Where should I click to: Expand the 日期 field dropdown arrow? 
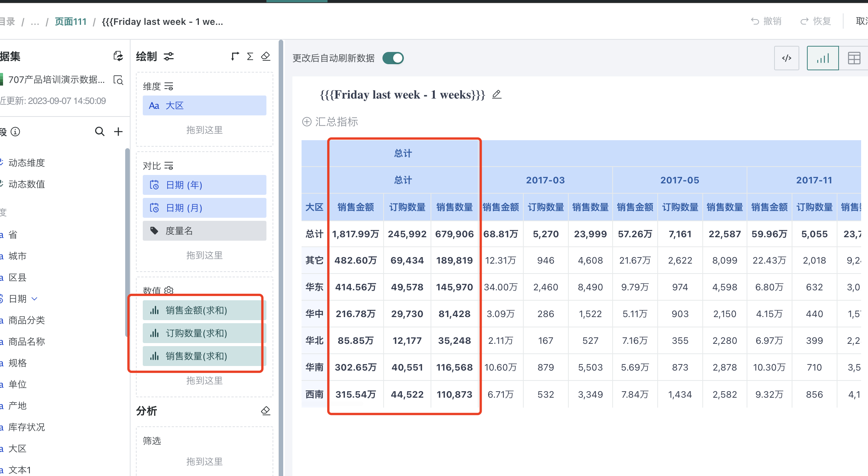(x=34, y=299)
